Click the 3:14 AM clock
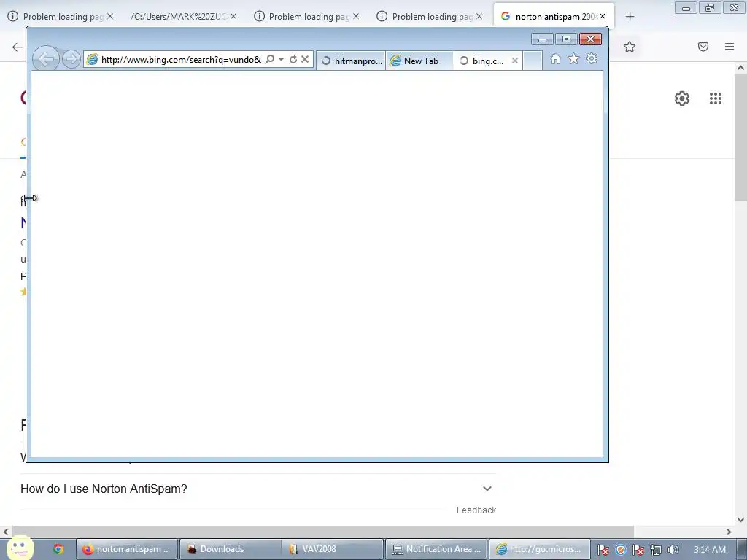This screenshot has width=747, height=560. click(x=710, y=550)
